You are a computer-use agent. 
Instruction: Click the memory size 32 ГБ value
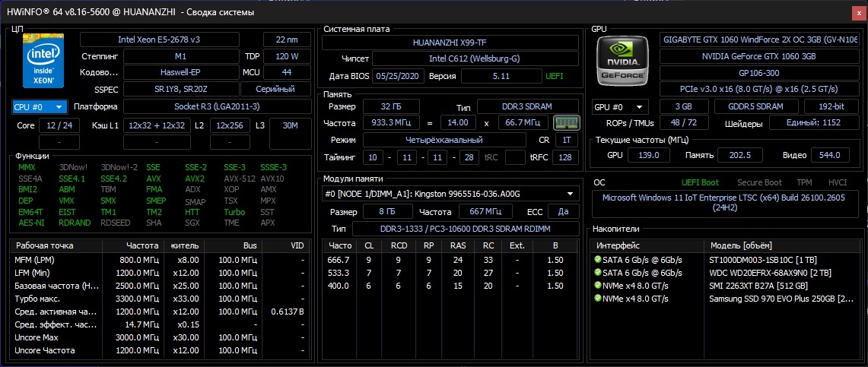coord(391,106)
